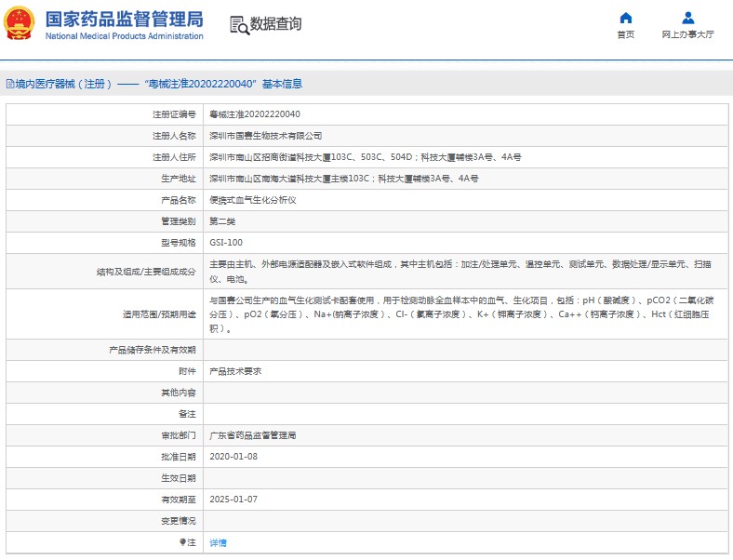Viewport: 733px width, 560px height.
Task: Click the 产品技术要求 attachment value
Action: click(235, 371)
